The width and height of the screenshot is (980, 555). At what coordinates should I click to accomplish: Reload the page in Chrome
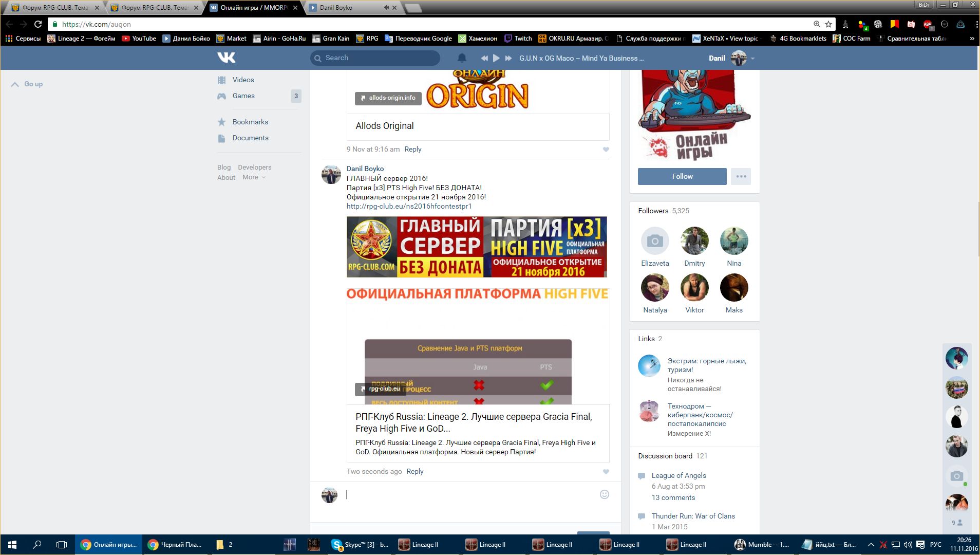coord(38,24)
